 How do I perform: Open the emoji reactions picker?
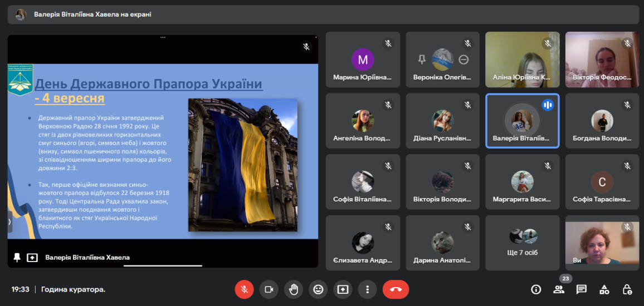[x=318, y=289]
